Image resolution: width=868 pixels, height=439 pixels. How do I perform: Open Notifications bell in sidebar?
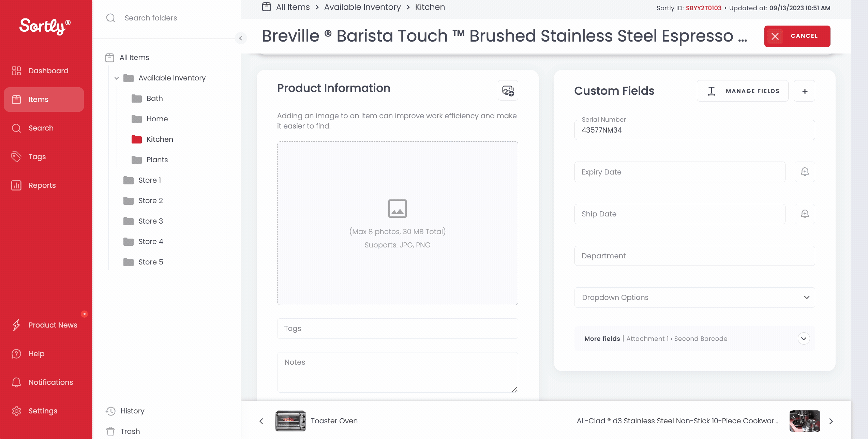pos(16,382)
